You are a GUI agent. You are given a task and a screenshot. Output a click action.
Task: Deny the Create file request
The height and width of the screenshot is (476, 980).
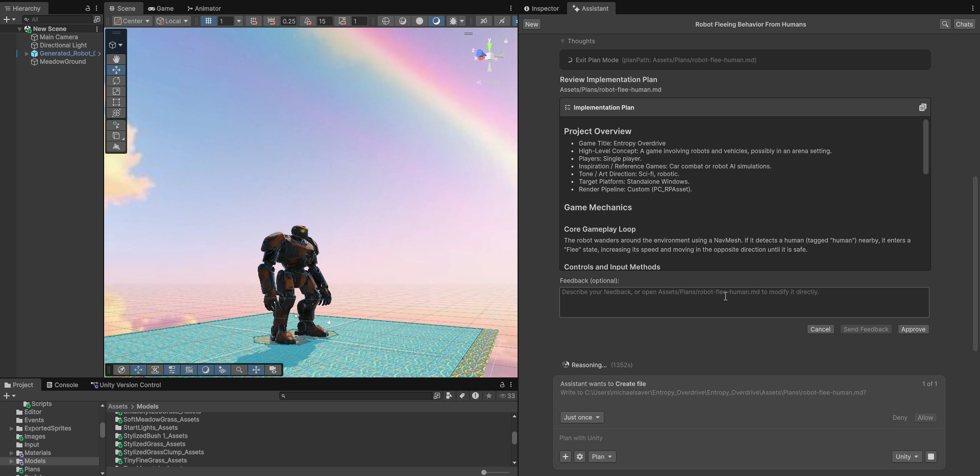tap(900, 418)
